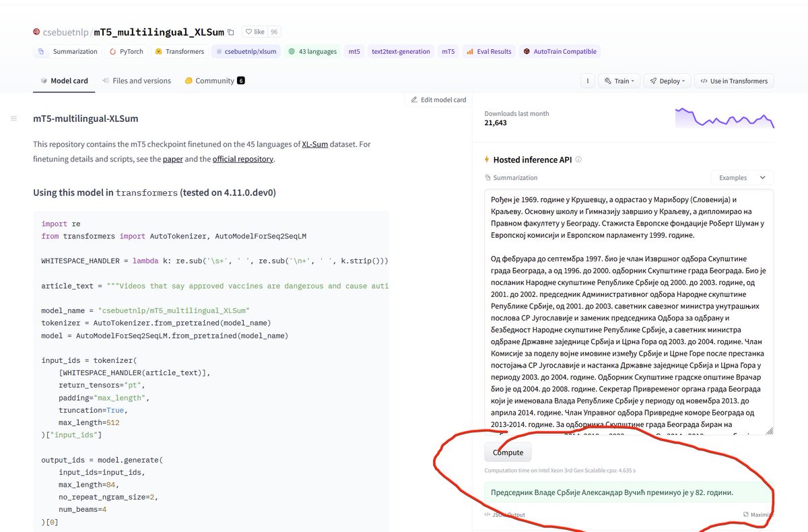Maximize the inference widget
This screenshot has height=532, width=808.
point(758,514)
